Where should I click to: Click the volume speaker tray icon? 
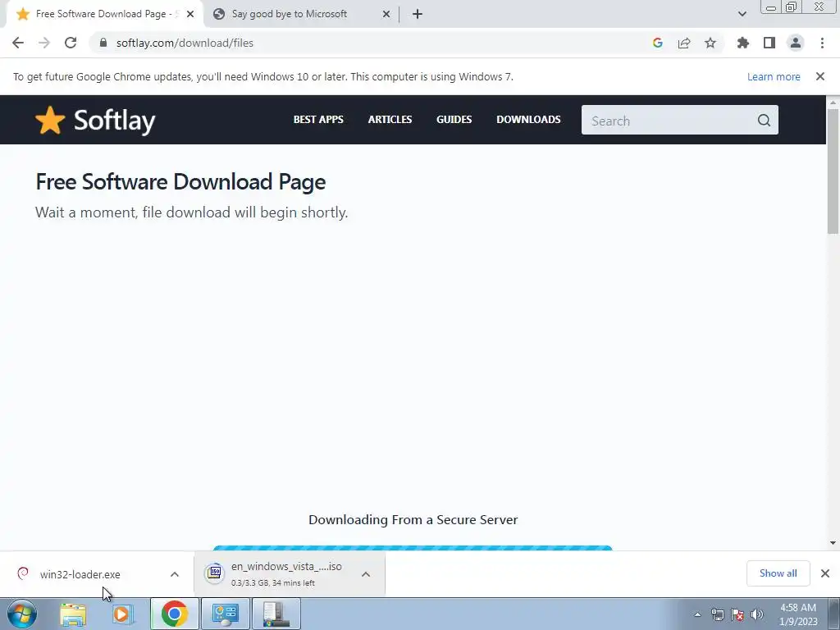point(757,614)
